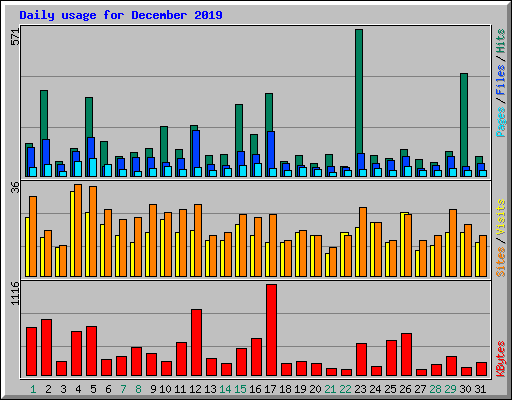Select day label 27 on the axis
The width and height of the screenshot is (512, 400).
[420, 389]
